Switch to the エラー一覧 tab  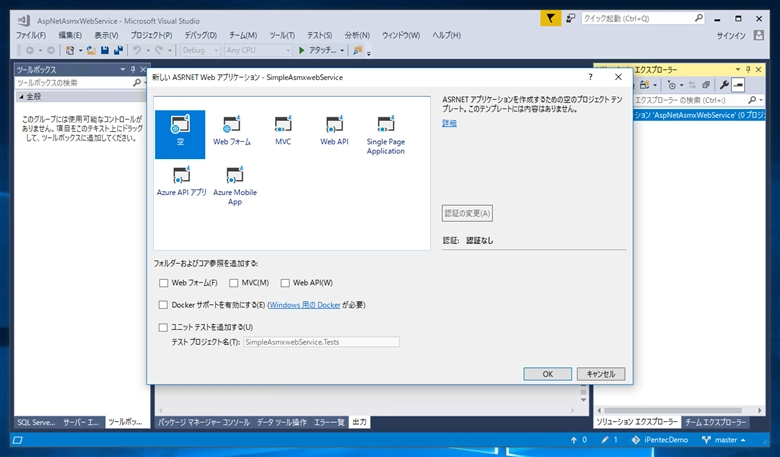click(x=329, y=422)
